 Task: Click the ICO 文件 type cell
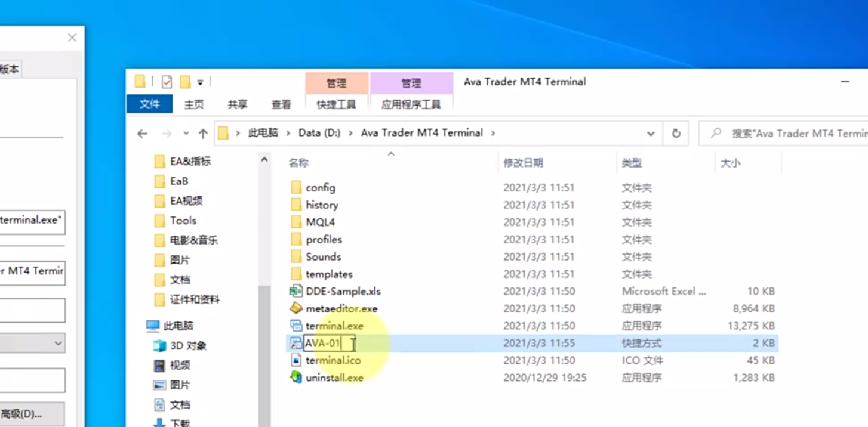[x=642, y=360]
